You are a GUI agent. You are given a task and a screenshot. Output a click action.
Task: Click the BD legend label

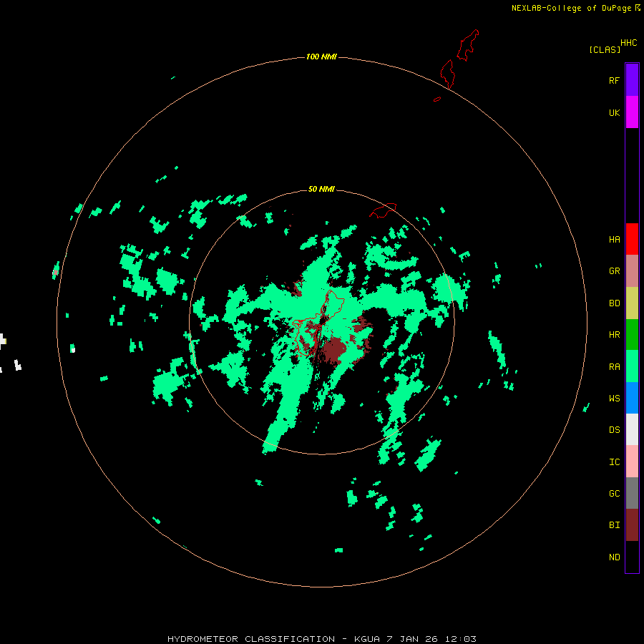[x=614, y=303]
